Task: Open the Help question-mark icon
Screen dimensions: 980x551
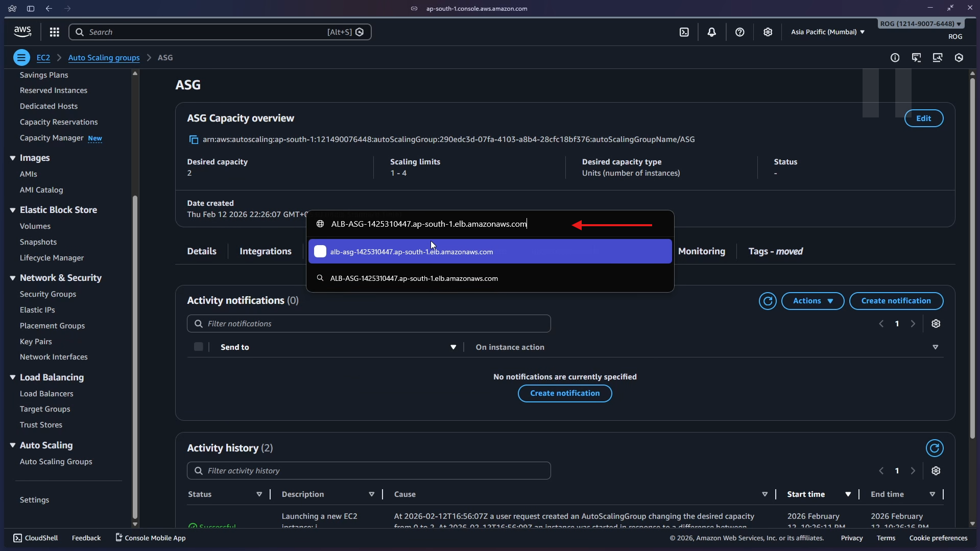Action: coord(740,32)
